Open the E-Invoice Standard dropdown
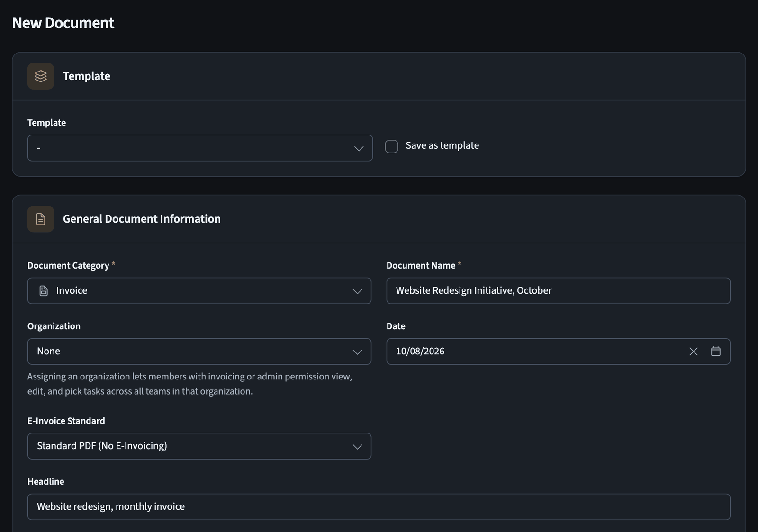 199,446
